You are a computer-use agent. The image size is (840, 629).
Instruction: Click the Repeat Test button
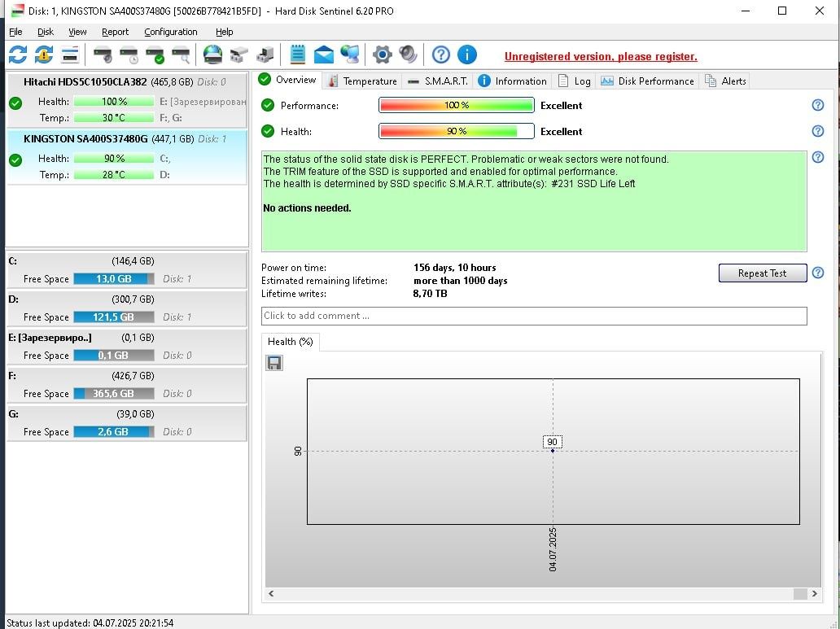pos(763,273)
